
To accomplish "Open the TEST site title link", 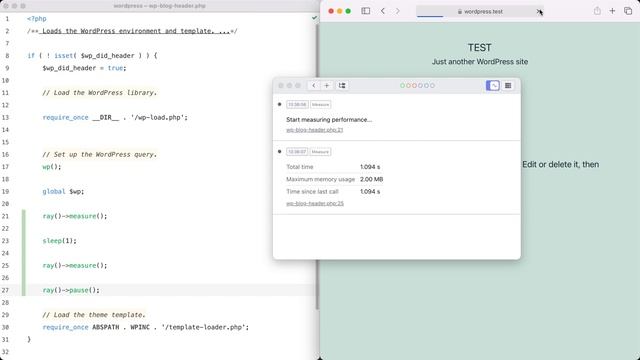I will point(480,48).
